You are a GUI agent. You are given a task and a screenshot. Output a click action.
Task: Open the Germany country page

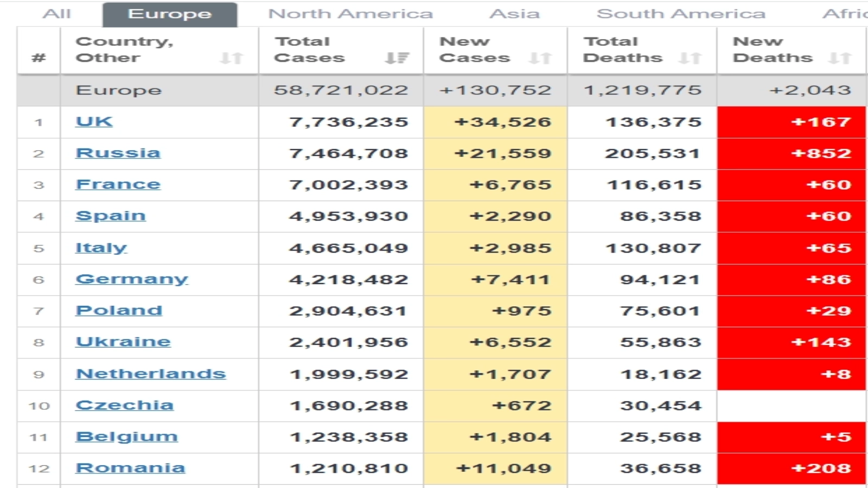pyautogui.click(x=132, y=279)
